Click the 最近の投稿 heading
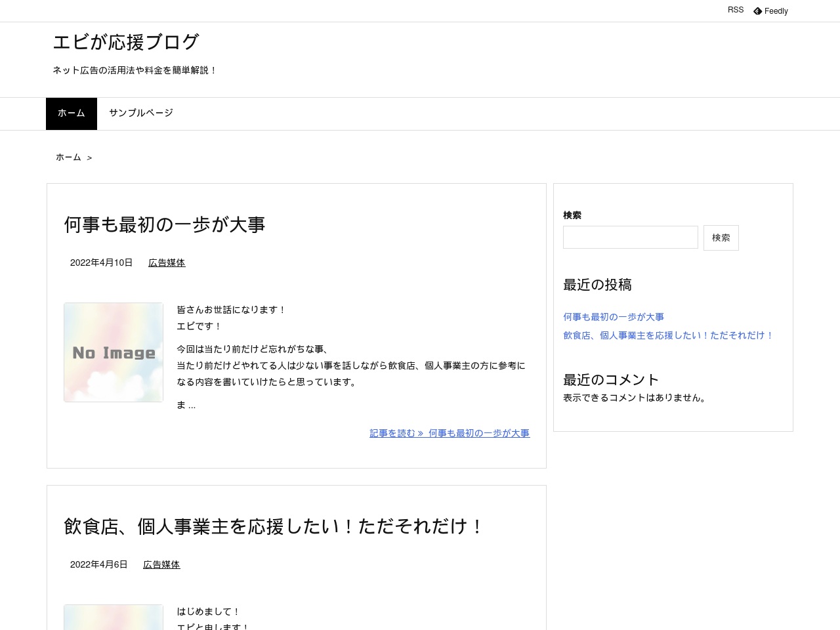 pyautogui.click(x=597, y=285)
